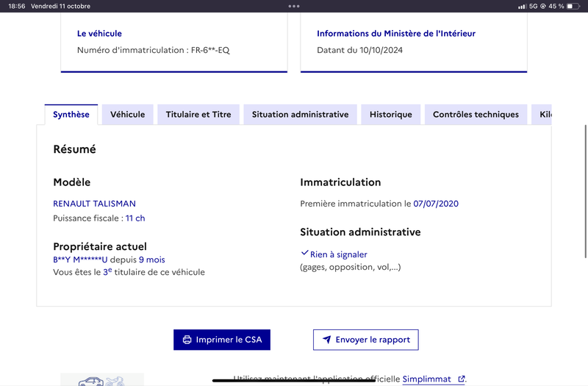The height and width of the screenshot is (386, 588).
Task: Click the registration number FR-6**-EQ text
Action: click(210, 50)
